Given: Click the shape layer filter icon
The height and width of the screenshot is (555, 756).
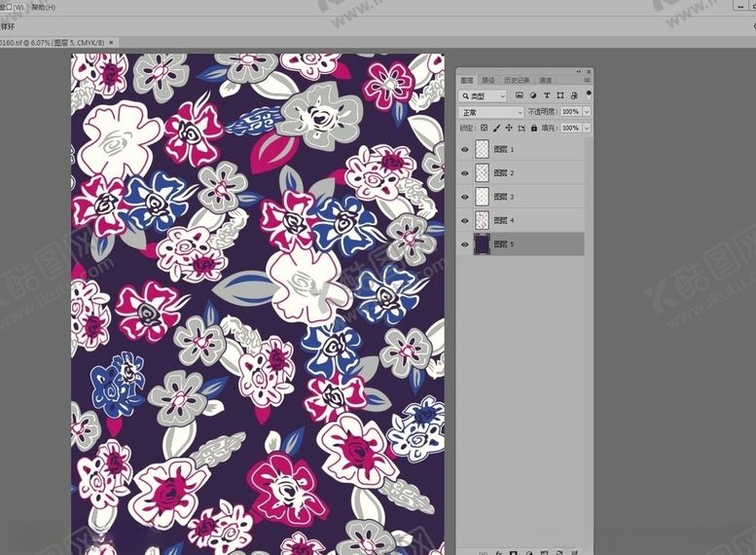Looking at the screenshot, I should coord(560,96).
